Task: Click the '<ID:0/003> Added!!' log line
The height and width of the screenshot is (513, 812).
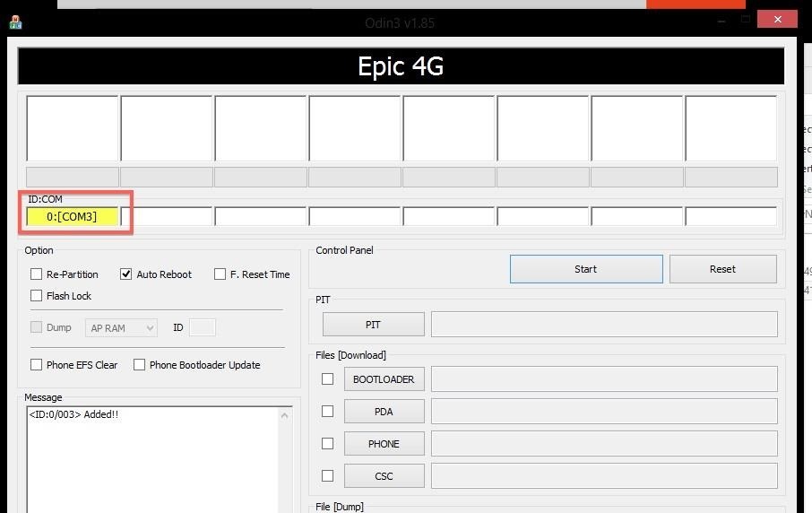Action: (x=73, y=414)
